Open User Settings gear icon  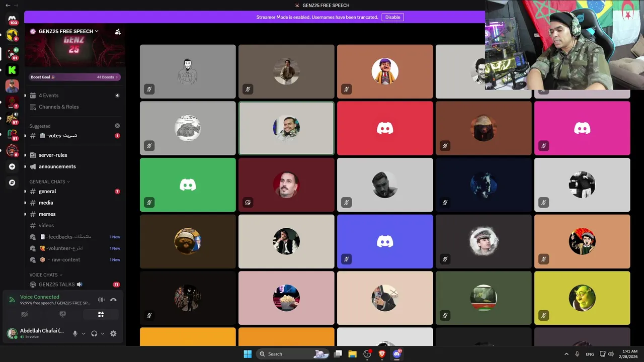pyautogui.click(x=113, y=333)
